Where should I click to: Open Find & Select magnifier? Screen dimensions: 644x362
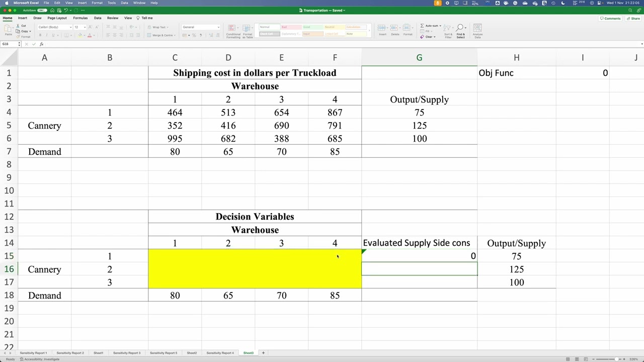pyautogui.click(x=460, y=31)
